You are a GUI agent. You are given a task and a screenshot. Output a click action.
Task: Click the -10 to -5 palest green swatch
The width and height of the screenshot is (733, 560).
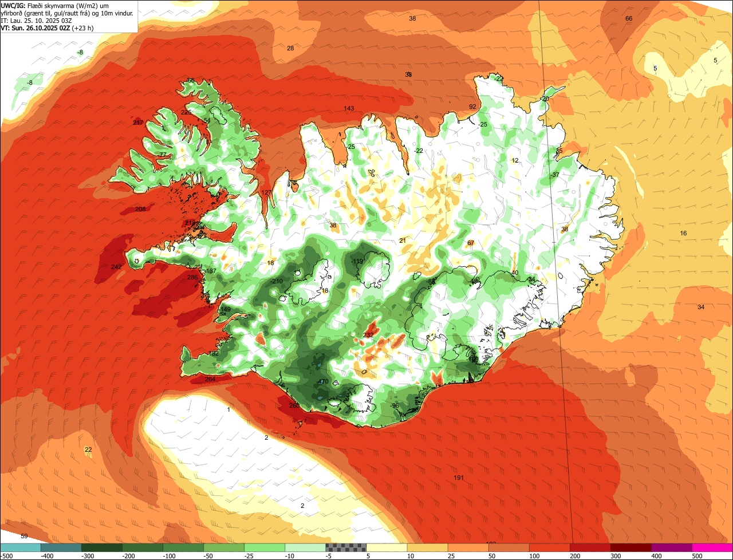pos(305,547)
